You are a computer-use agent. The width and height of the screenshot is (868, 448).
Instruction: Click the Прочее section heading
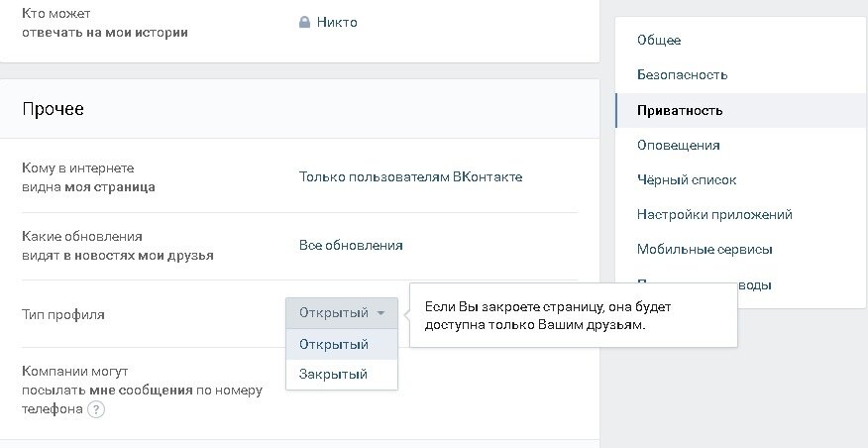pos(53,109)
